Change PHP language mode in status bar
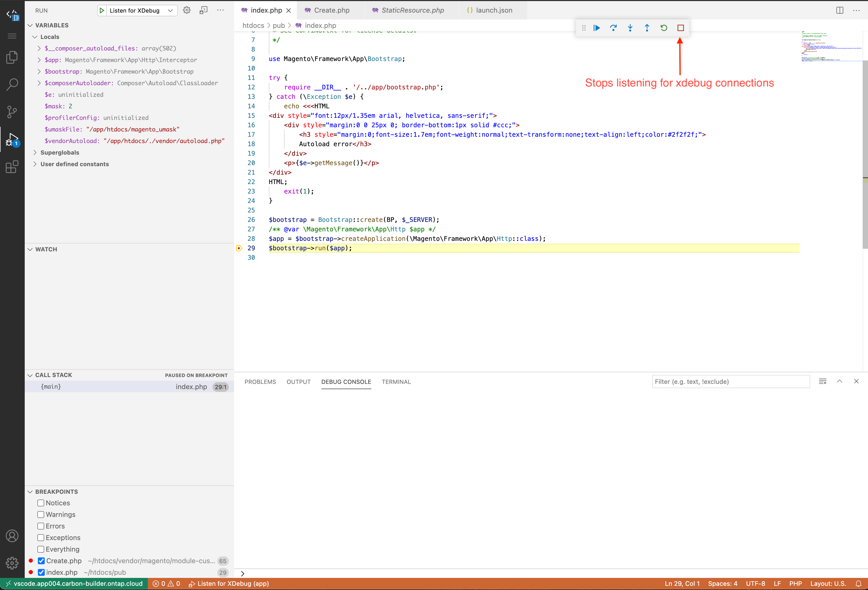This screenshot has width=868, height=590. pos(796,584)
